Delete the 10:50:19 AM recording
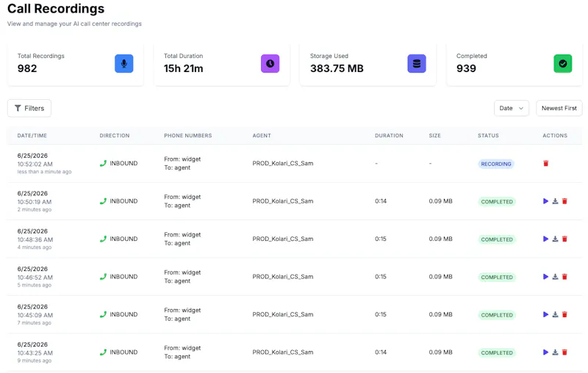The image size is (588, 373). click(564, 201)
